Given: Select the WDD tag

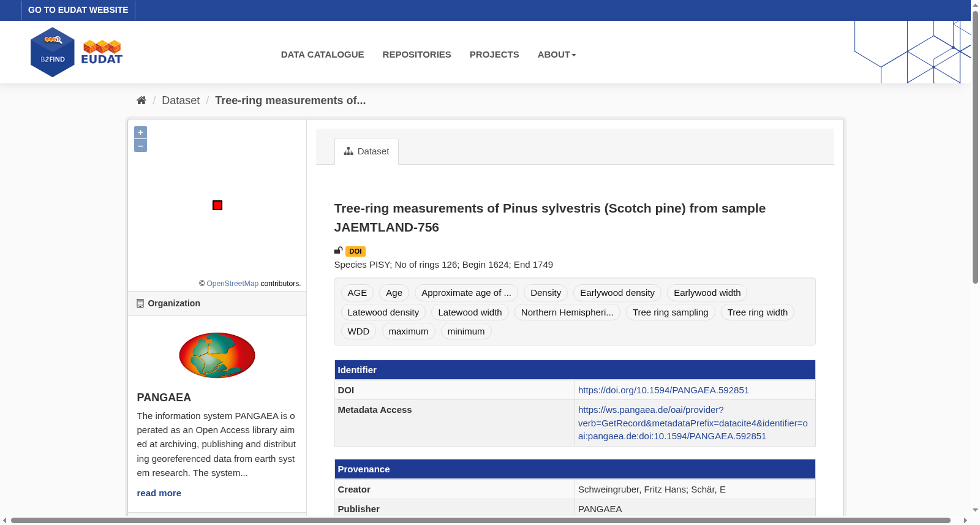Looking at the screenshot, I should click(358, 331).
